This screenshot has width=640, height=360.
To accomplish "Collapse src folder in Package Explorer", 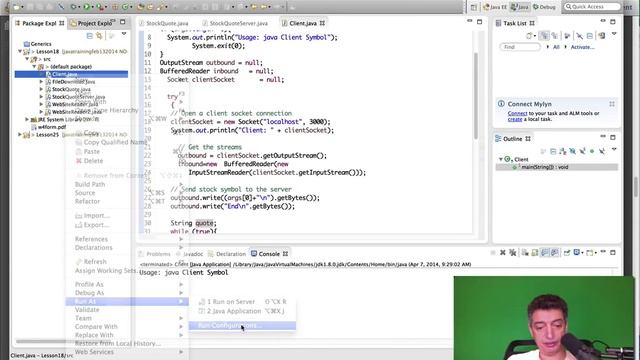I will click(x=27, y=59).
